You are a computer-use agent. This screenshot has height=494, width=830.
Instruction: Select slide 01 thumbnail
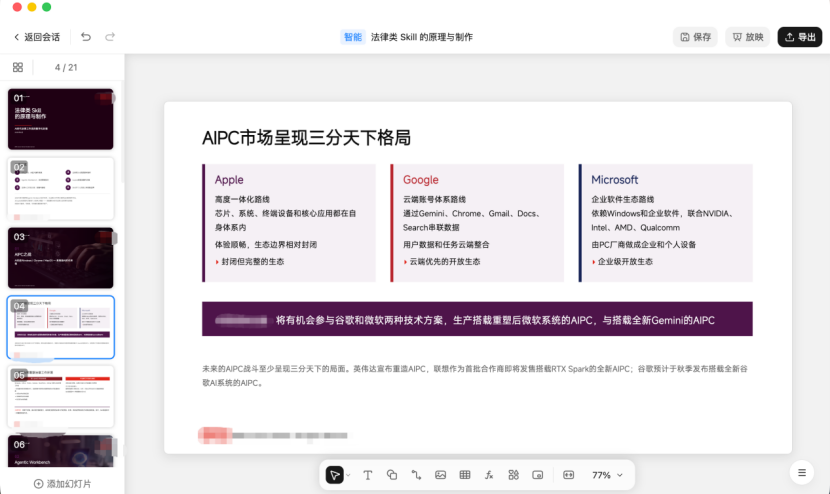61,119
